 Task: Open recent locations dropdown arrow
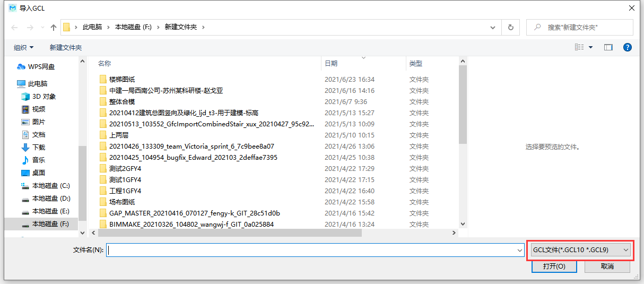tap(42, 28)
